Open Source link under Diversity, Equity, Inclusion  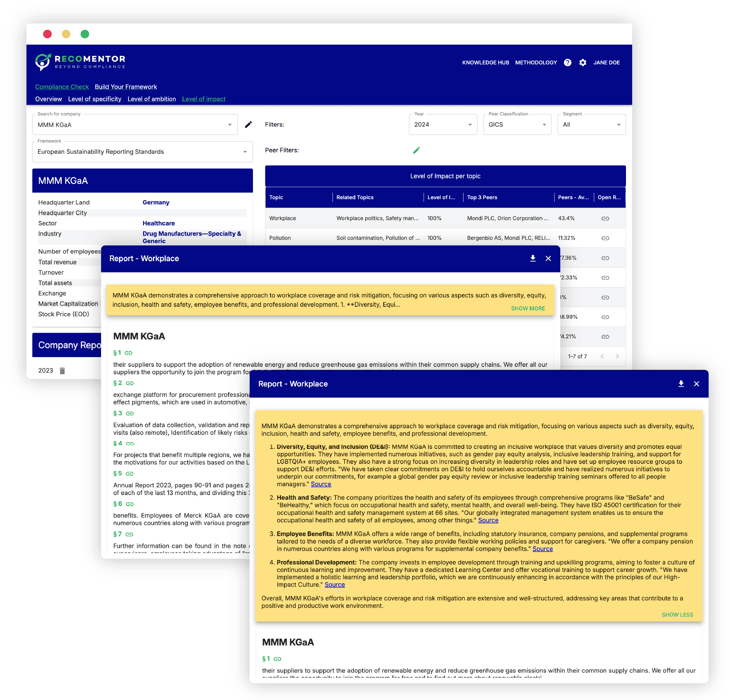[321, 484]
